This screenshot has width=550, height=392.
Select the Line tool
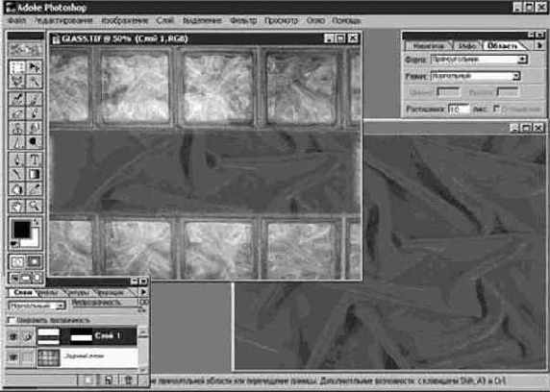pos(17,174)
